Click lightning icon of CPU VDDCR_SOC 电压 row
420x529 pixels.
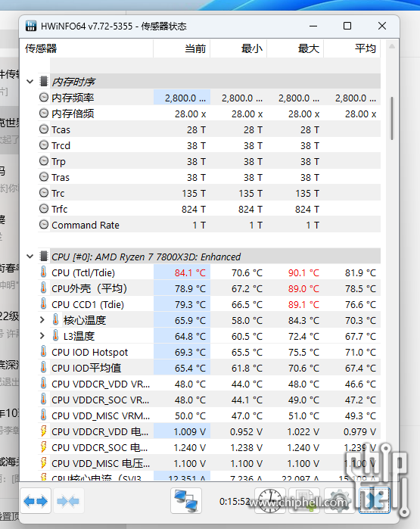44,447
